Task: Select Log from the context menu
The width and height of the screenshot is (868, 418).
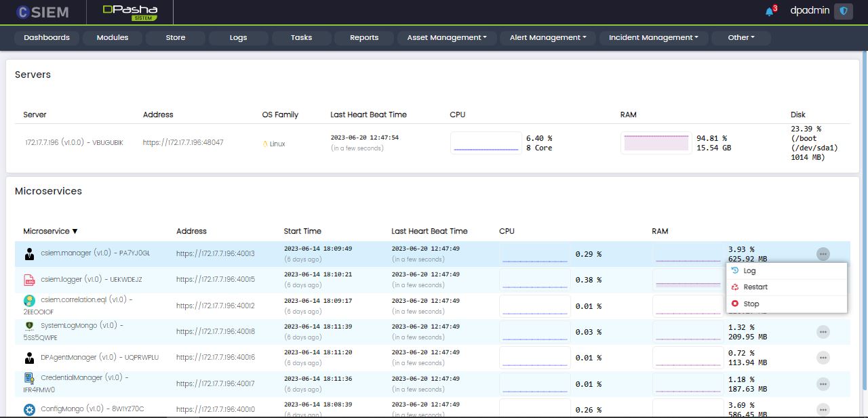Action: [749, 271]
